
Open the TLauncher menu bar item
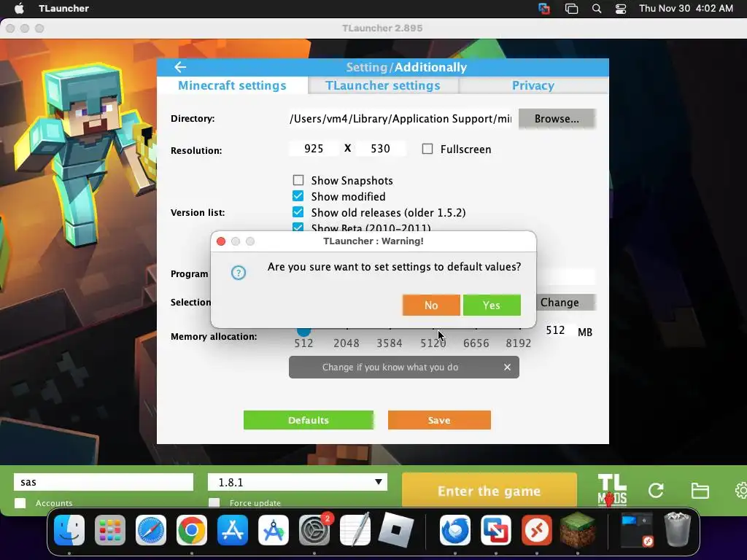(64, 9)
